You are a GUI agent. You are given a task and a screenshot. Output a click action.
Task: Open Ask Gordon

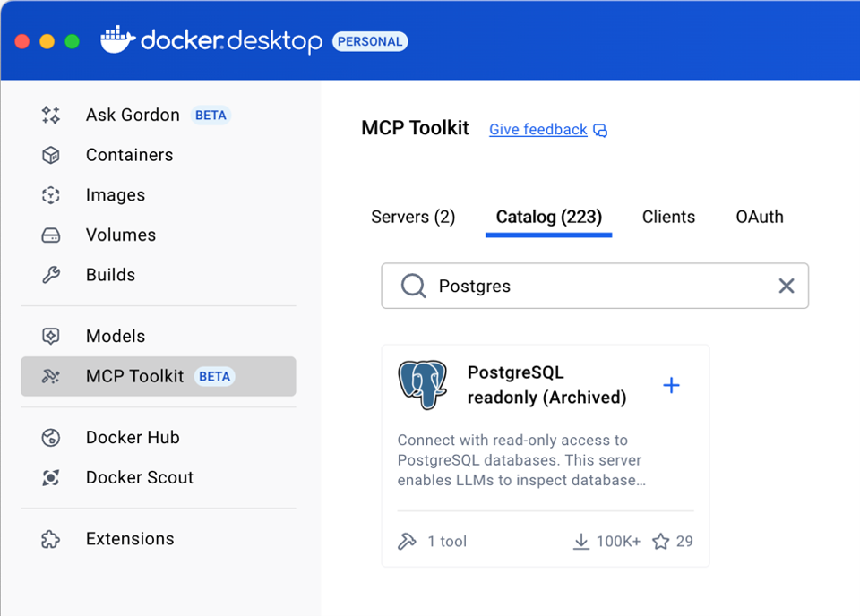point(159,115)
